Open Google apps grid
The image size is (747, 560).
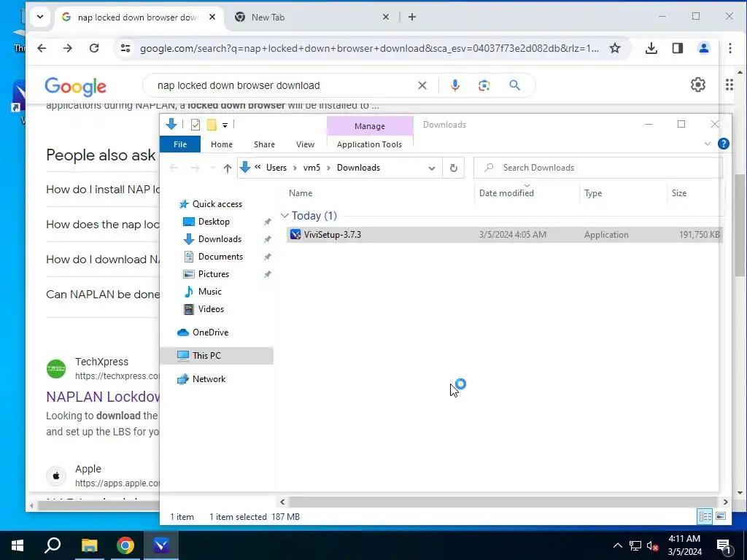click(x=729, y=85)
